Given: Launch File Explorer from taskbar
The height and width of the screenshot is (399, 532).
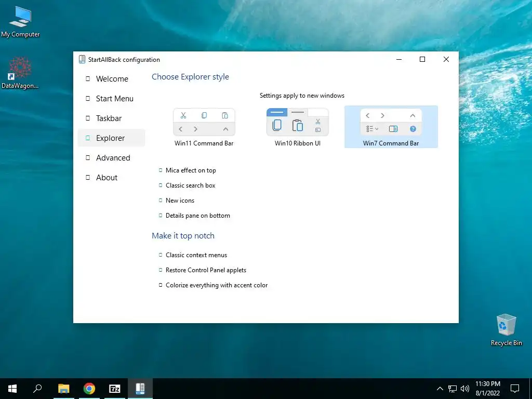Looking at the screenshot, I should [x=64, y=389].
